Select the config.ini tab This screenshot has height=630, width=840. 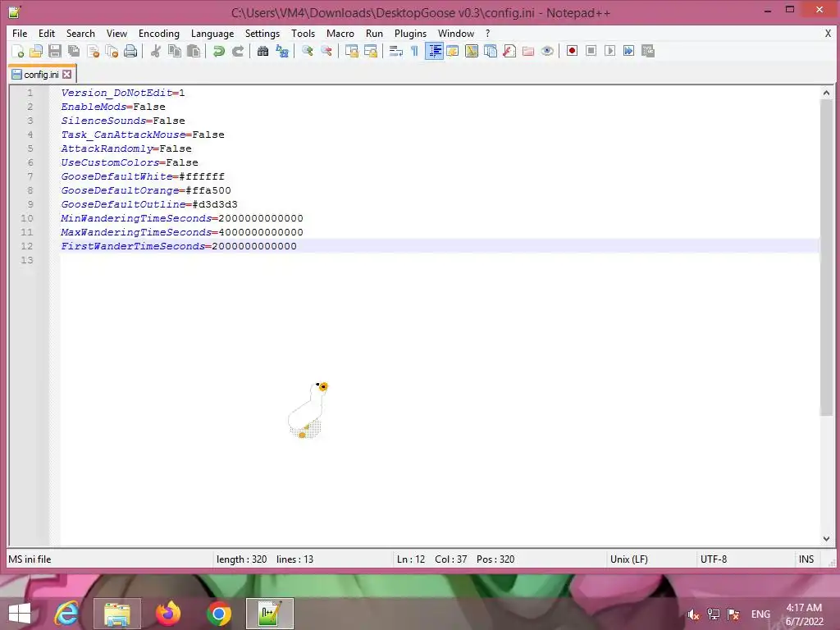43,74
